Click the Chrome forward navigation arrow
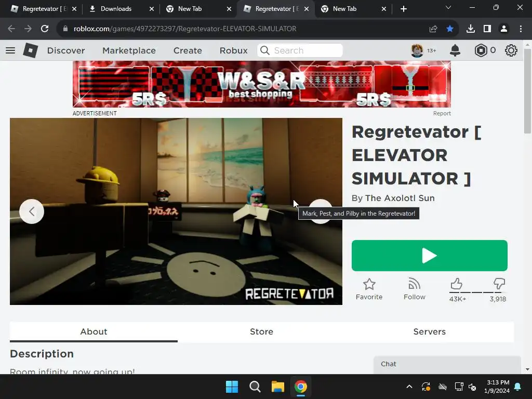532x399 pixels. click(28, 29)
